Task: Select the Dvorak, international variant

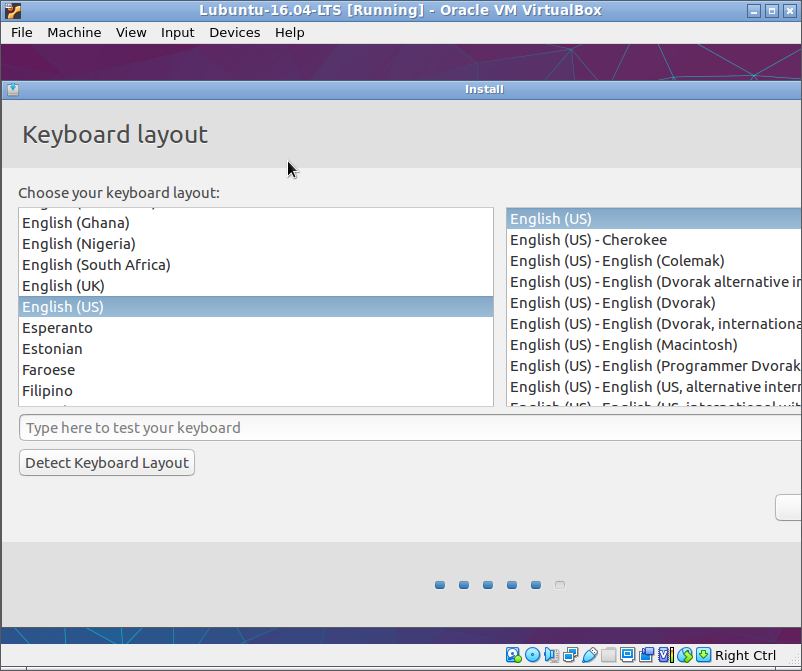Action: click(654, 324)
